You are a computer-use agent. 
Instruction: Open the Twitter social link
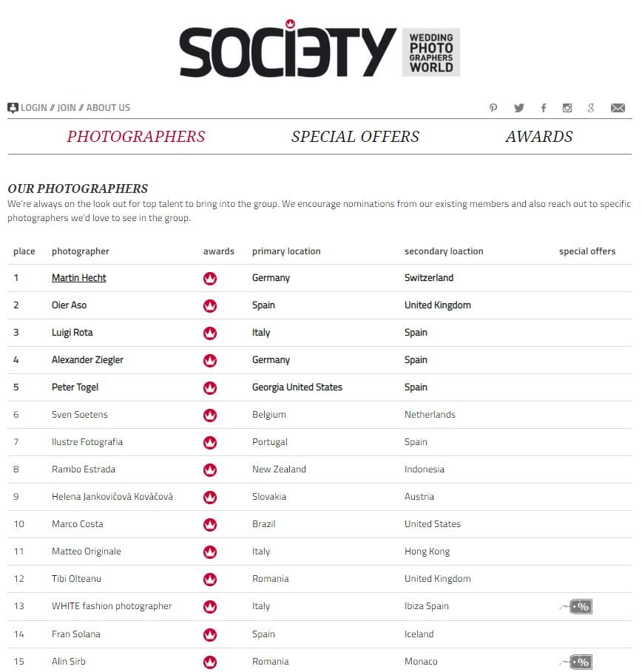coord(518,108)
